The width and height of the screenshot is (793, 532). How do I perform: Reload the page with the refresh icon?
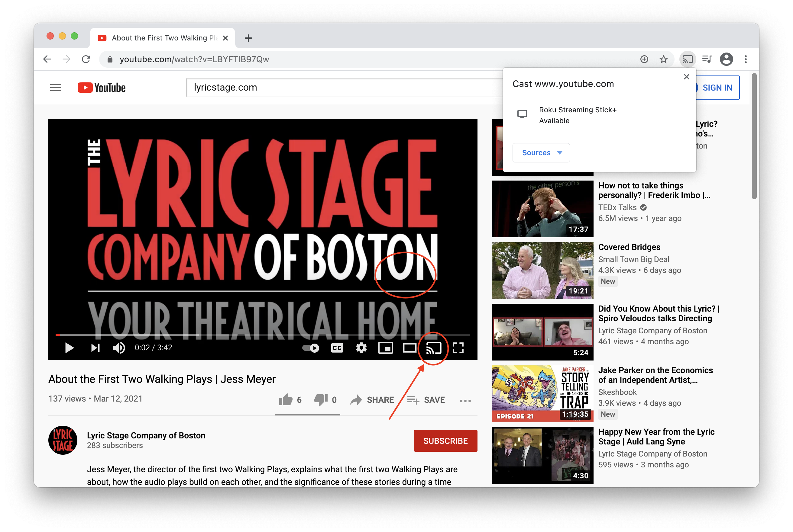86,59
